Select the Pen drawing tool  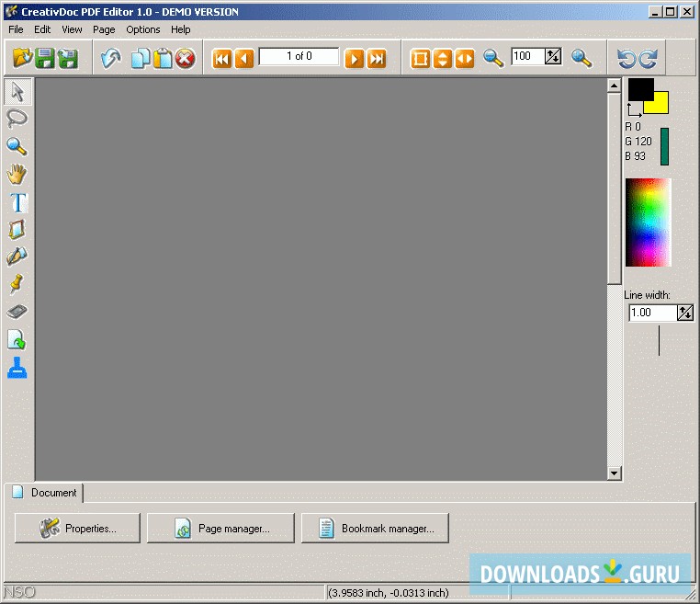click(x=17, y=256)
